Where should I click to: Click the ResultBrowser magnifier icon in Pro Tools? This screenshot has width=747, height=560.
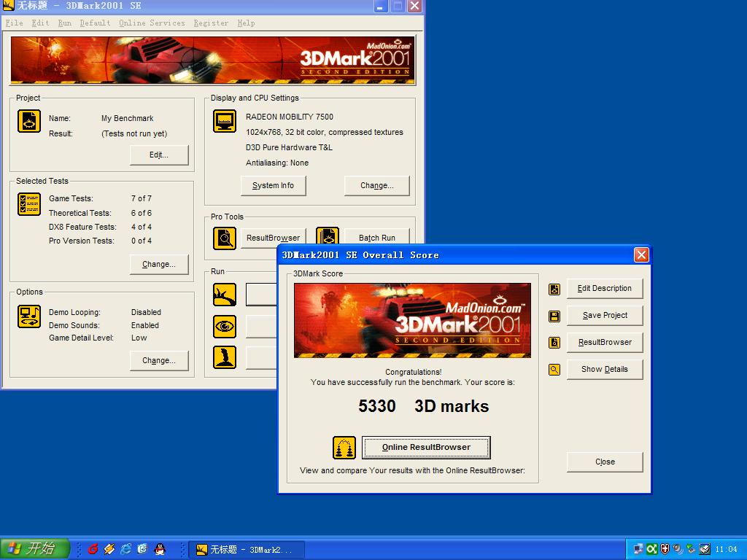point(225,238)
